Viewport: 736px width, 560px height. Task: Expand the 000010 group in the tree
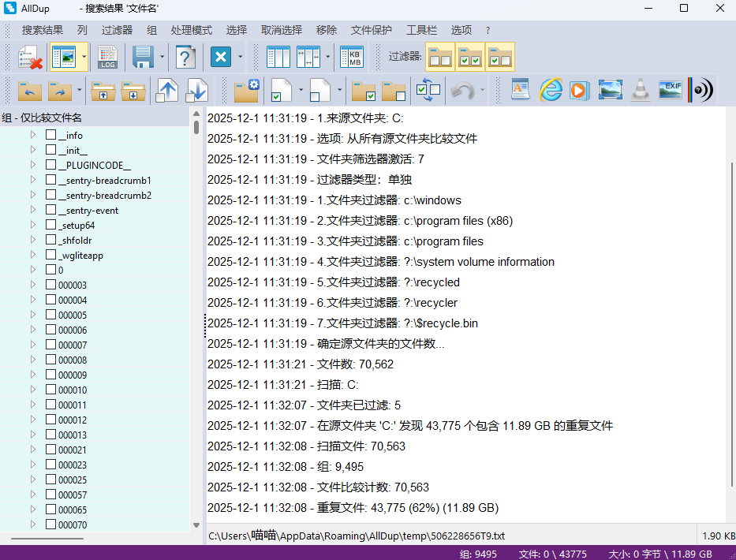(33, 390)
